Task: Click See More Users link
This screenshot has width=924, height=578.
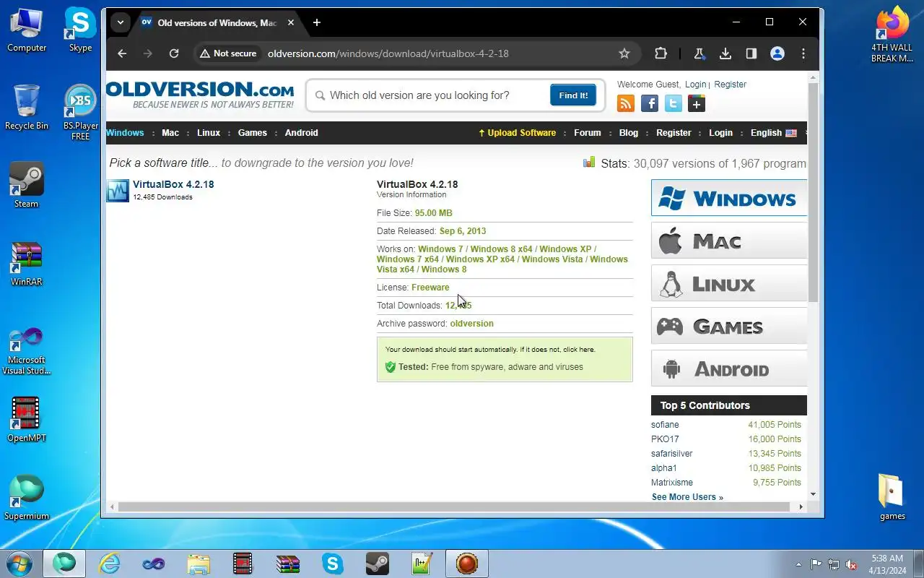Action: [x=687, y=497]
